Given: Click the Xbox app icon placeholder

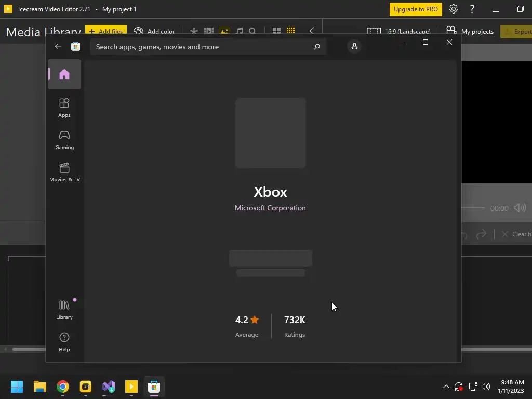Looking at the screenshot, I should pos(270,133).
